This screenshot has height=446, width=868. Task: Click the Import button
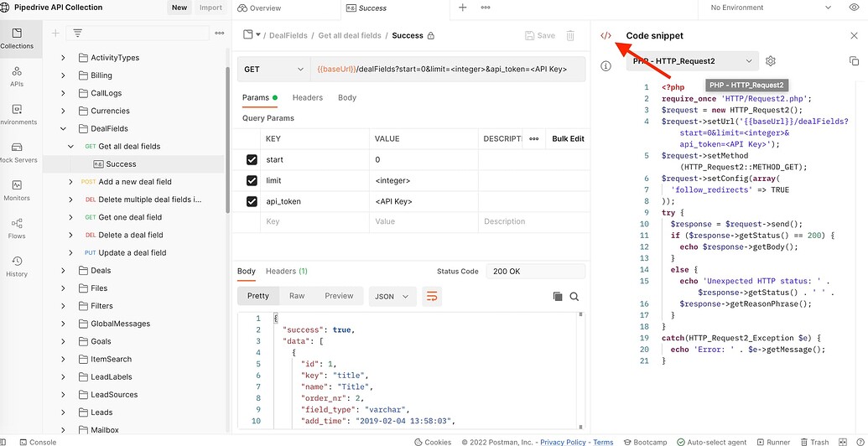pyautogui.click(x=211, y=8)
